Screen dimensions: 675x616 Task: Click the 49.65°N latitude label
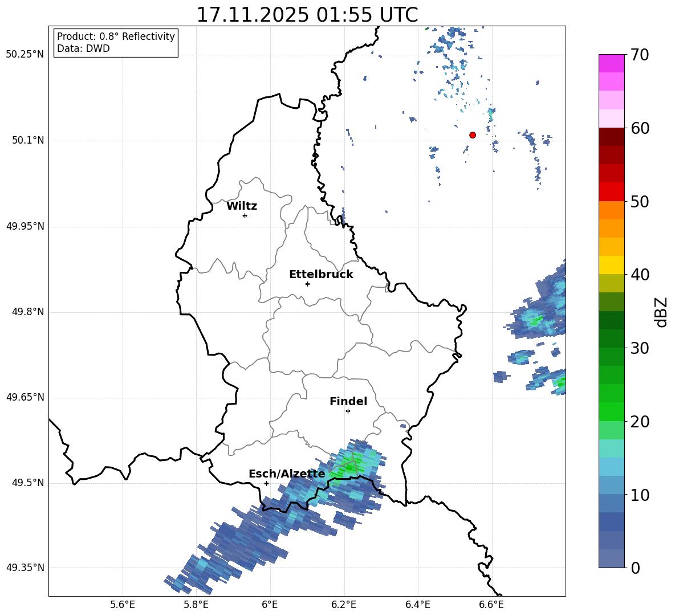25,397
